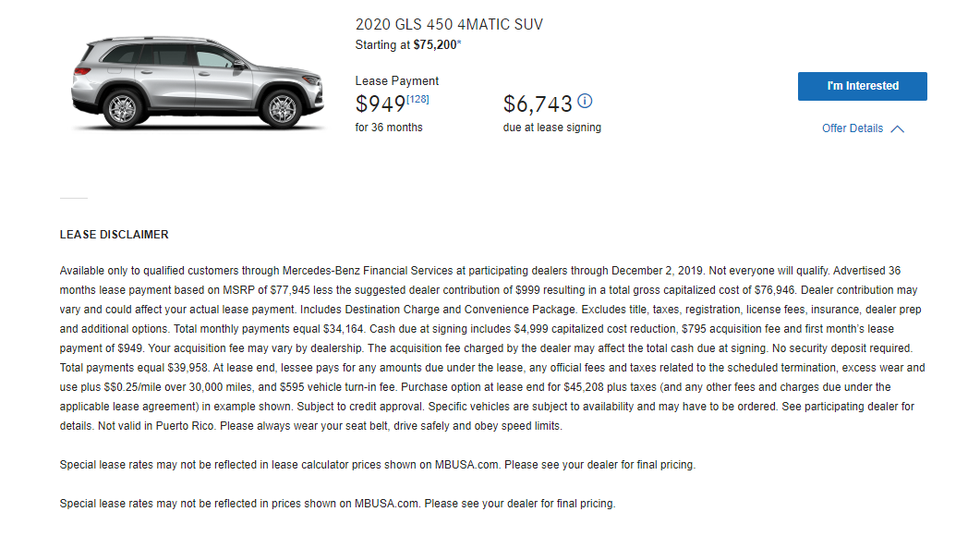Screen dimensions: 980x536
Task: Click the 'Starting at' price line
Action: click(x=408, y=45)
